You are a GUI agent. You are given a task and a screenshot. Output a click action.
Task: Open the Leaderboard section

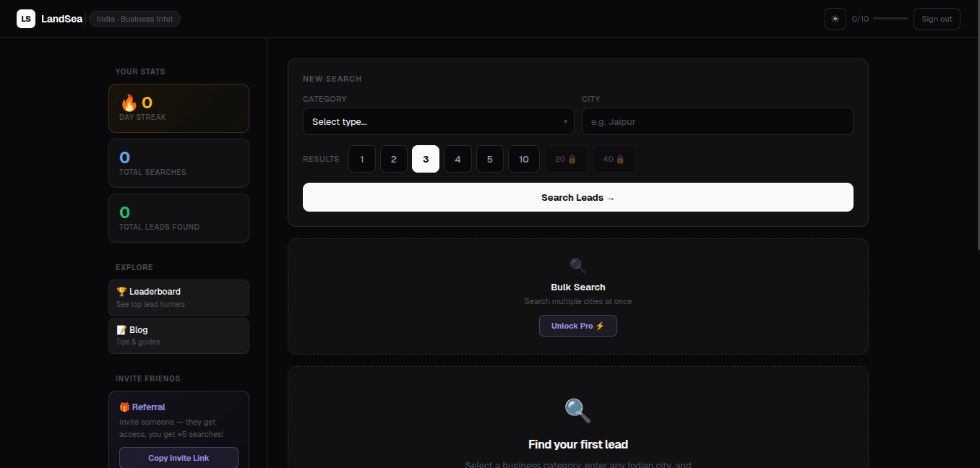click(x=179, y=297)
